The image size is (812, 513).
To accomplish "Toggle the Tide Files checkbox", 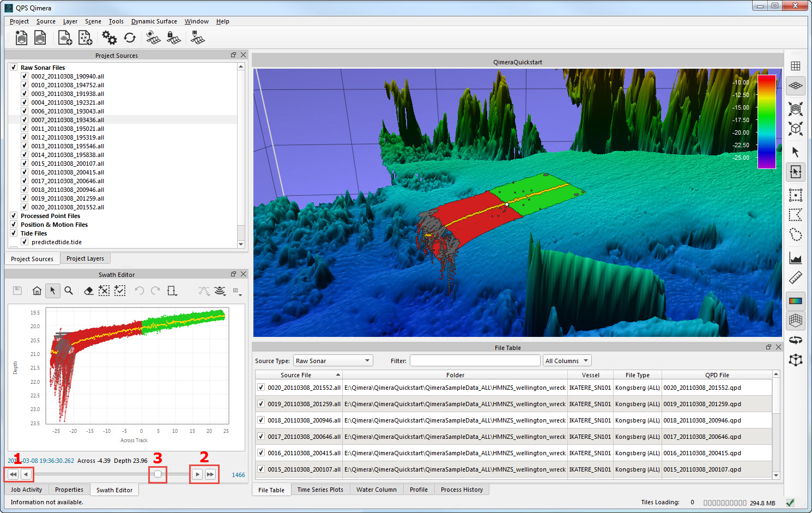I will (14, 233).
